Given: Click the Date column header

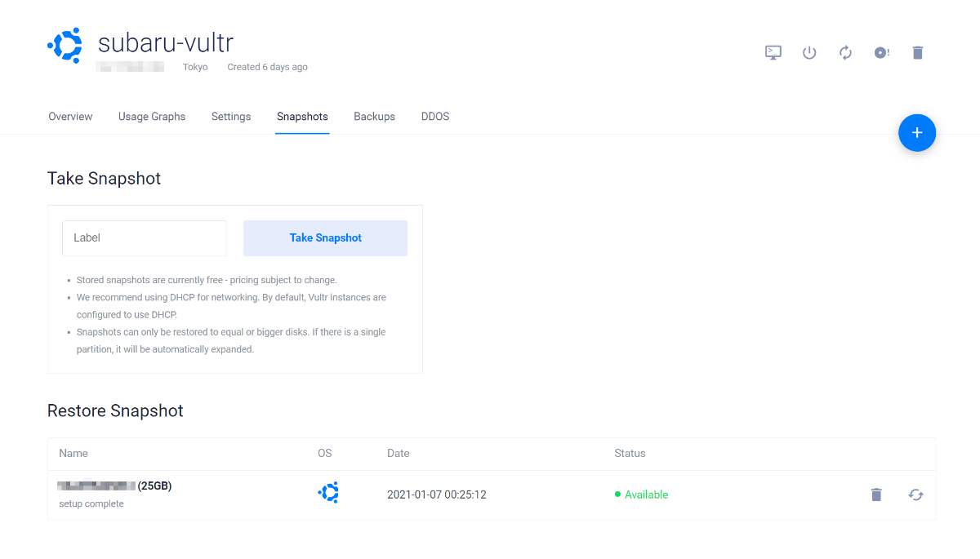Looking at the screenshot, I should [x=399, y=453].
